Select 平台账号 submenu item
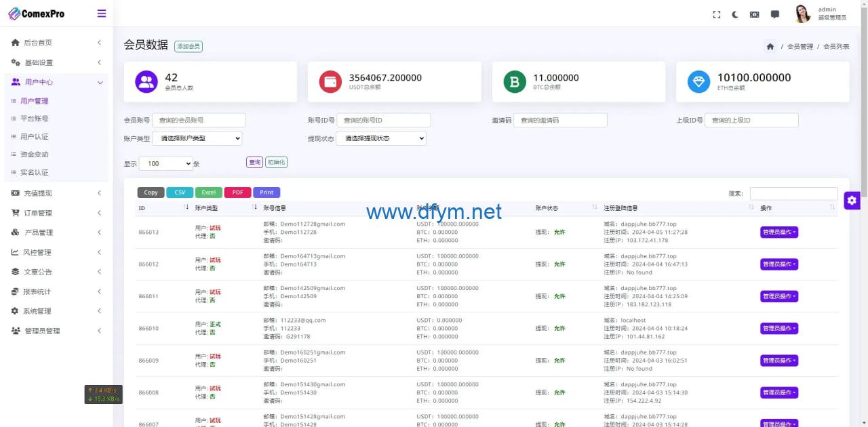 (35, 119)
